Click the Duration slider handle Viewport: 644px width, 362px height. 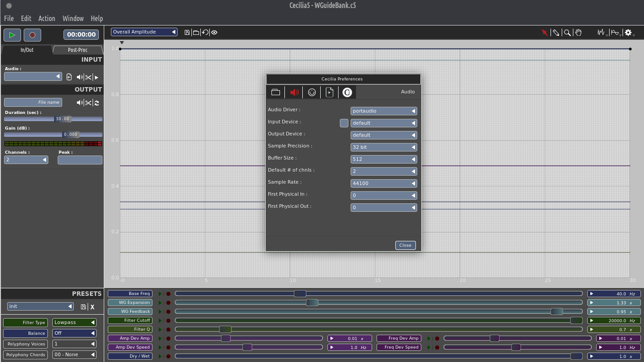[x=63, y=119]
